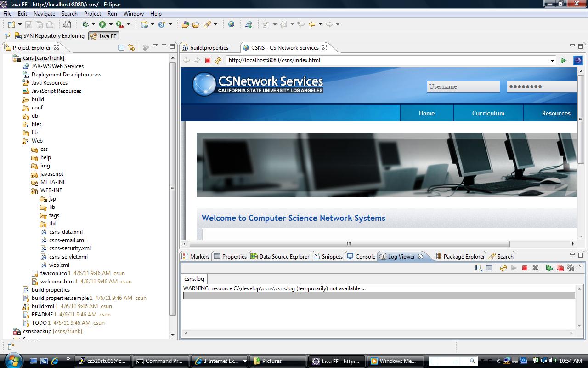Click the red Stop button in browser toolbar
The width and height of the screenshot is (588, 368).
coord(208,60)
